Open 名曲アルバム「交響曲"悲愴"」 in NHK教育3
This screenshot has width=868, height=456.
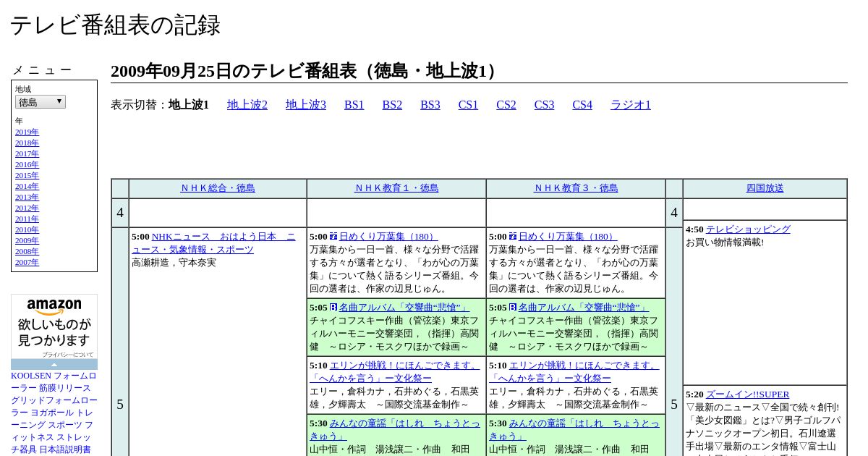coord(584,308)
